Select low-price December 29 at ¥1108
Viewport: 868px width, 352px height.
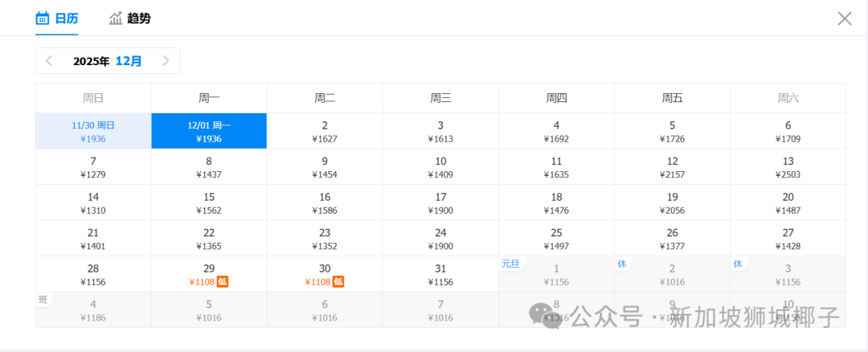(x=209, y=275)
